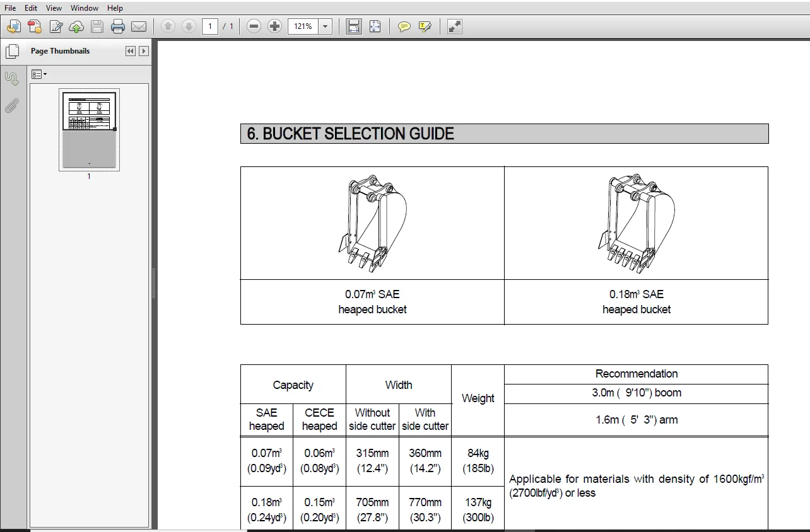Click the '0.06m³ (0.08yd³)' cell

pyautogui.click(x=319, y=461)
